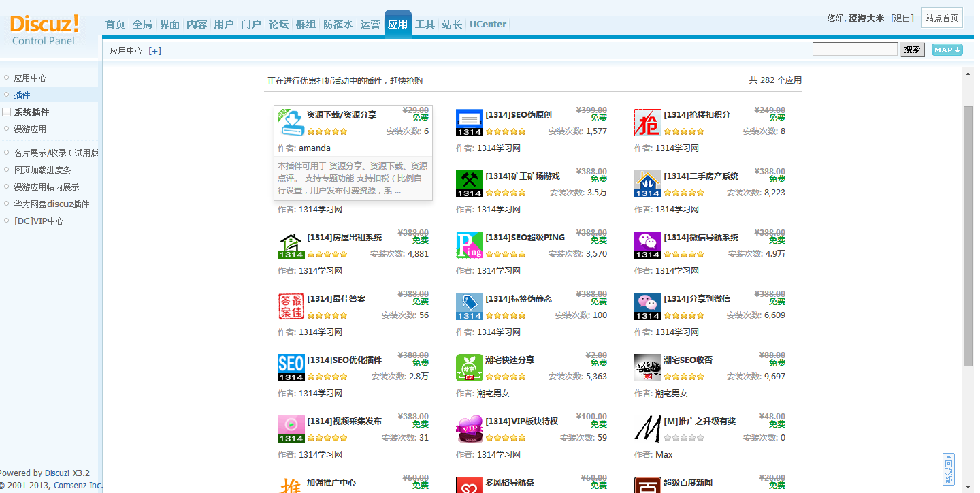Click the 多风格导航条 heart icon

click(x=469, y=485)
